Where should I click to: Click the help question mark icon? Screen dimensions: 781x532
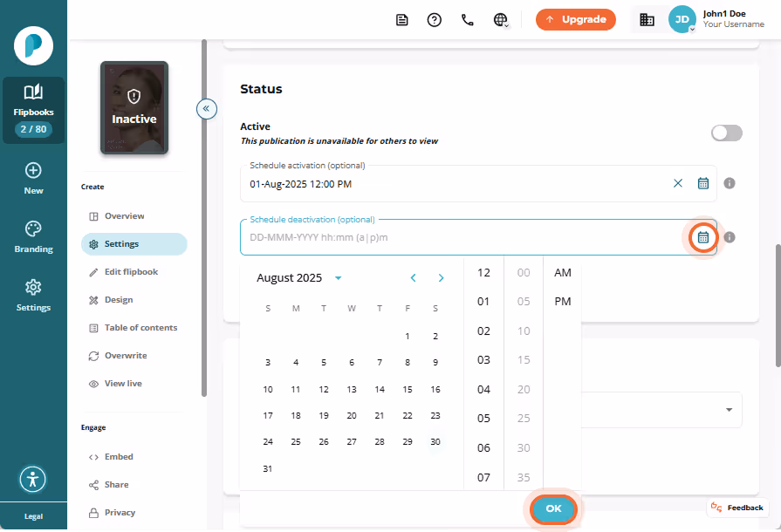pyautogui.click(x=435, y=20)
